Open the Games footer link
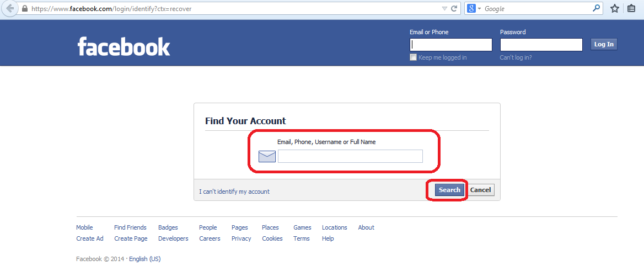Screen dimensions: 644x271 (302, 227)
